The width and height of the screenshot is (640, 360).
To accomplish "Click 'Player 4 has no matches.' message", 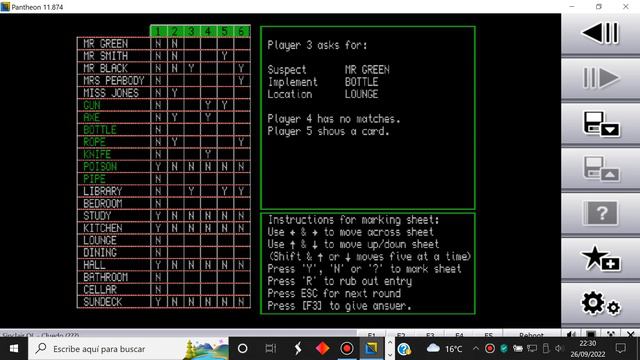I will (334, 119).
